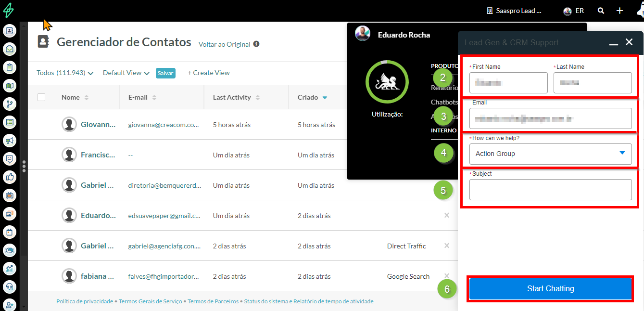
Task: Click the envelope email icon in sidebar
Action: (x=10, y=49)
